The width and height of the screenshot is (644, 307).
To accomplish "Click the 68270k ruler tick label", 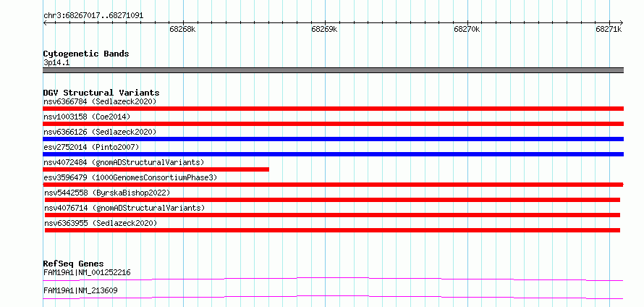I will coord(467,29).
